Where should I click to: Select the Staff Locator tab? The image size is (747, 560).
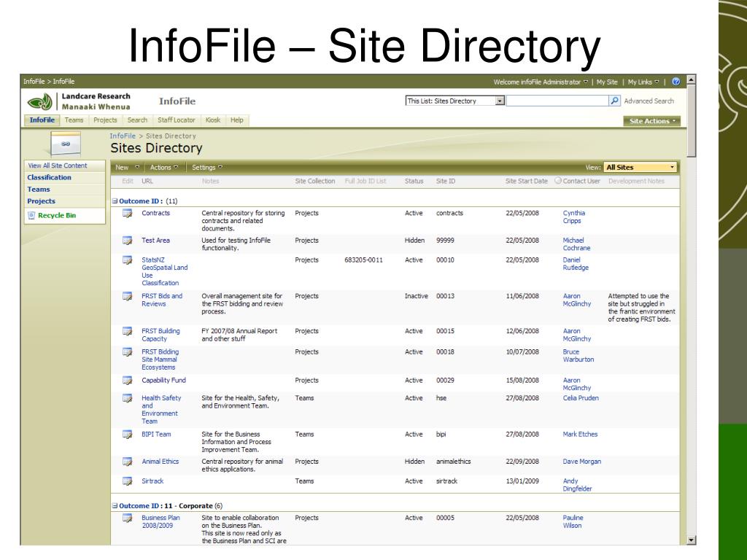(177, 120)
